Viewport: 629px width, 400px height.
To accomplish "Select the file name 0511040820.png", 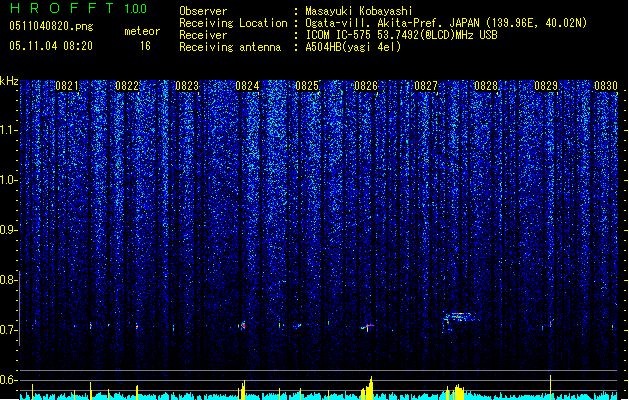I will coord(51,26).
